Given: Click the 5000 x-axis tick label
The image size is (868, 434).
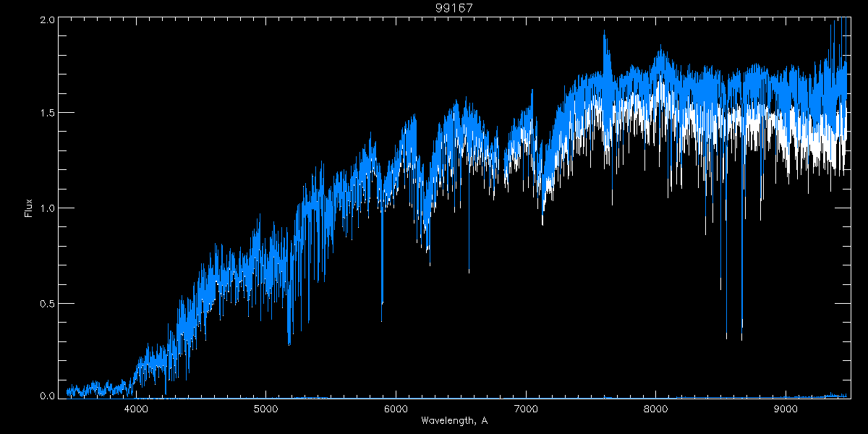Looking at the screenshot, I should 265,407.
